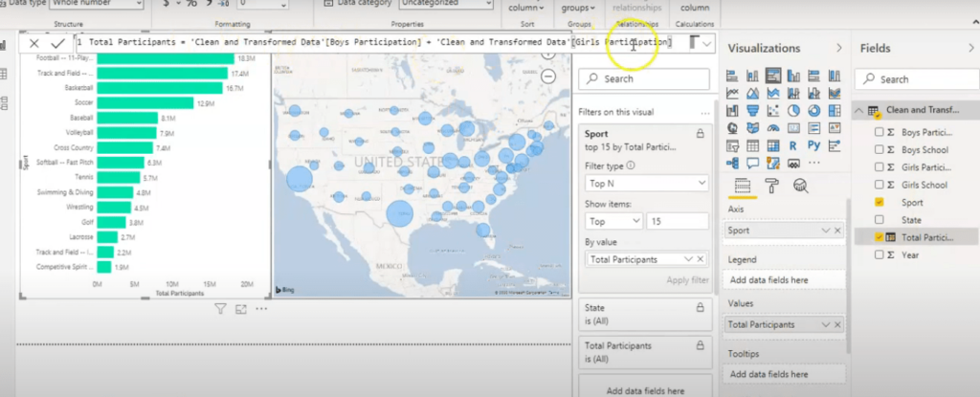The height and width of the screenshot is (397, 980).
Task: Click the filter icon below the bar chart
Action: [220, 309]
